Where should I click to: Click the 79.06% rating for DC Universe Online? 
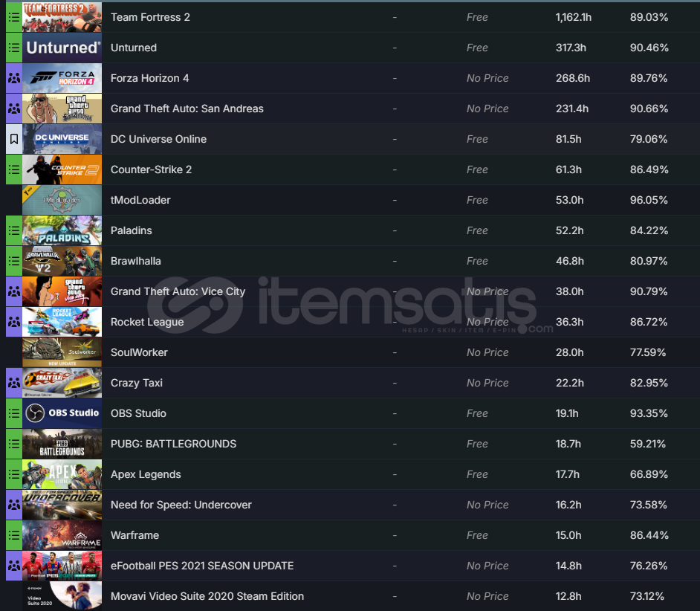coord(649,139)
